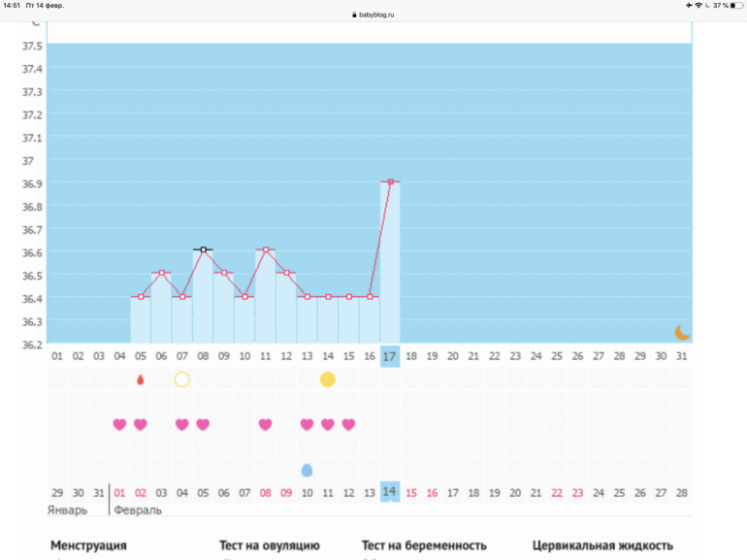
Task: Tap the pink heart under cycle day 15
Action: point(348,424)
